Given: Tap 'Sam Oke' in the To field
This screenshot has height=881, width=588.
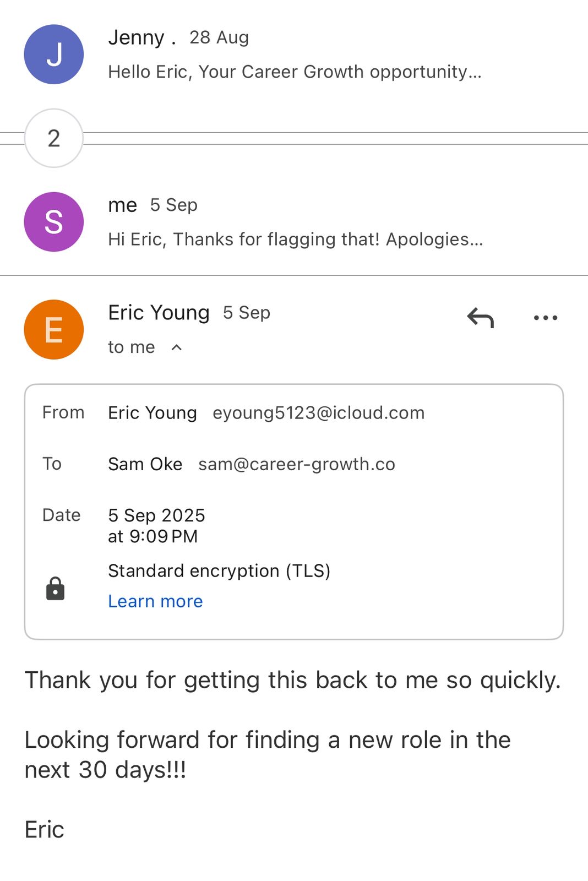Looking at the screenshot, I should point(145,464).
